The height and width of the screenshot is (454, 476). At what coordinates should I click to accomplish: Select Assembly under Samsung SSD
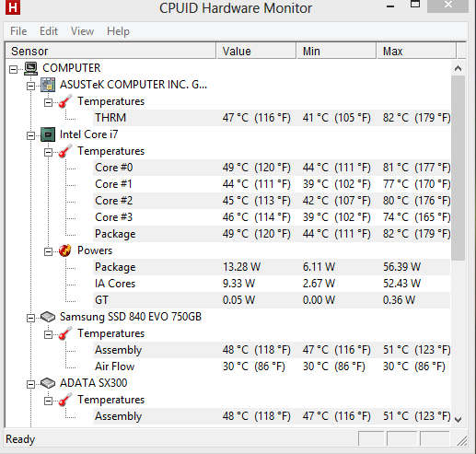272,350
